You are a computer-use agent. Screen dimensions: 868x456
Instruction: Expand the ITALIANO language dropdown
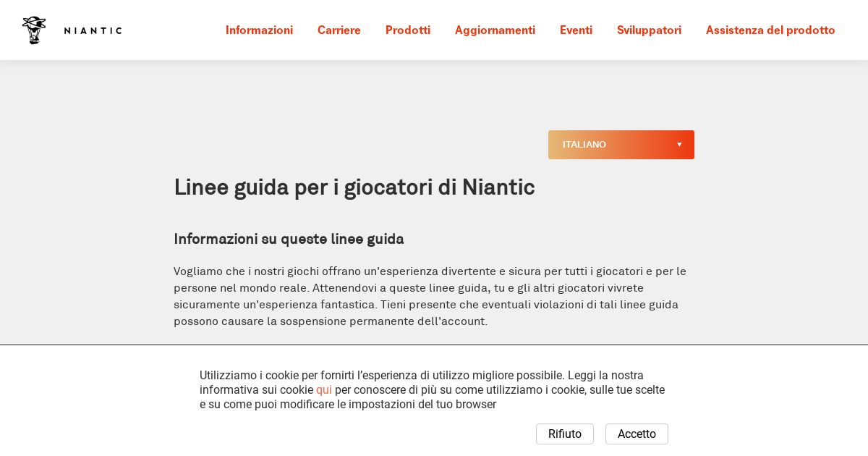621,145
